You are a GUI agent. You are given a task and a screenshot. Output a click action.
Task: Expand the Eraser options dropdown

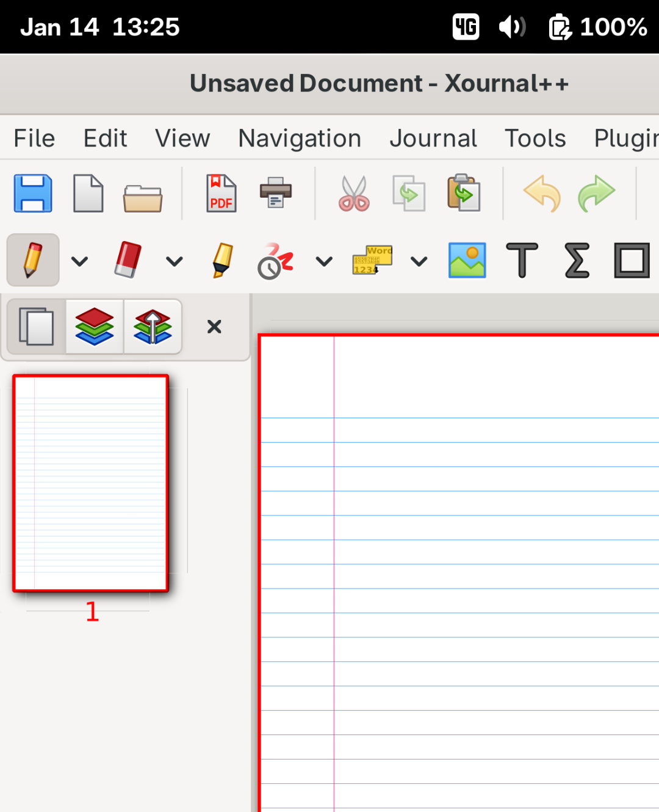[175, 261]
